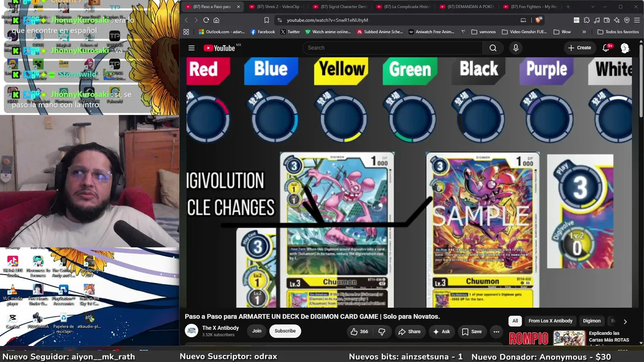Open the browser extensions puzzle icon
This screenshot has height=362, width=644.
587,20
